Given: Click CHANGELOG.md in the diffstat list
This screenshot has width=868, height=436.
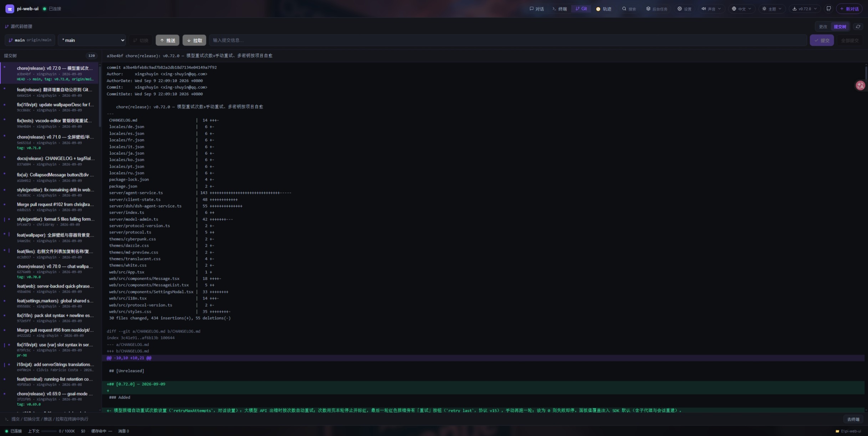Looking at the screenshot, I should 123,120.
